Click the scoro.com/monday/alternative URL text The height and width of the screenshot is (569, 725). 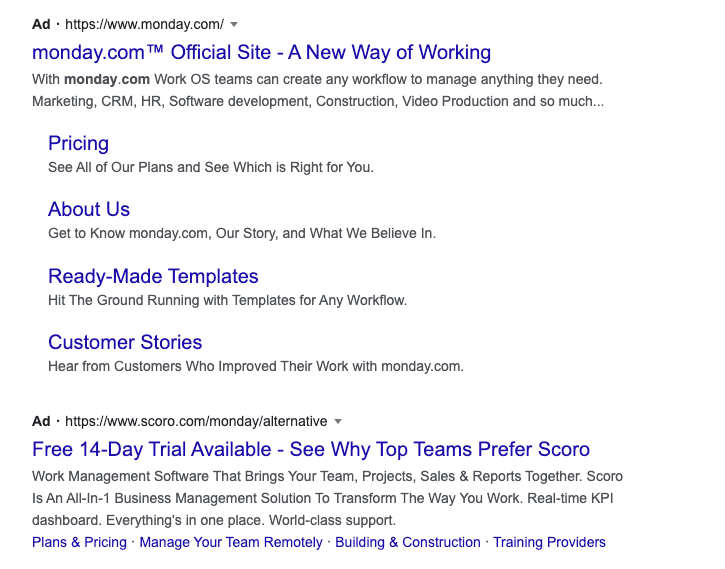coord(196,422)
